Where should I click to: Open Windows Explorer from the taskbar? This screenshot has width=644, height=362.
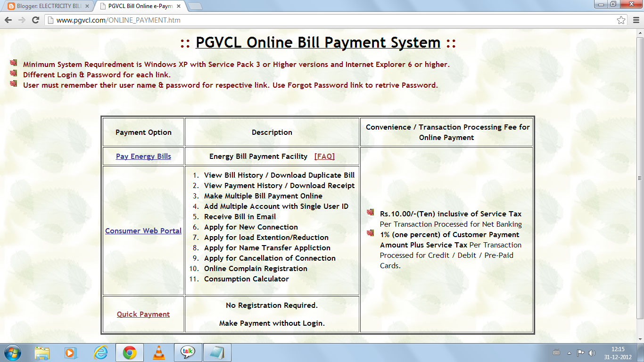[x=42, y=352]
